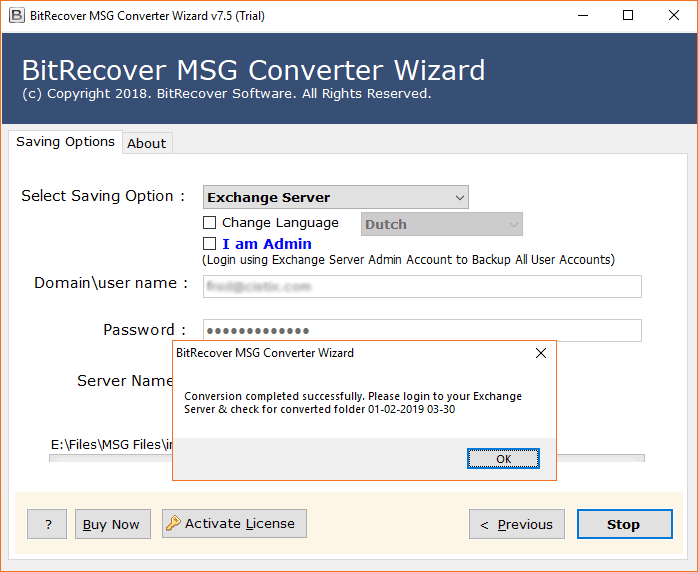Expand the Exchange Server saving option dropdown
Image resolution: width=698 pixels, height=572 pixels.
point(335,197)
